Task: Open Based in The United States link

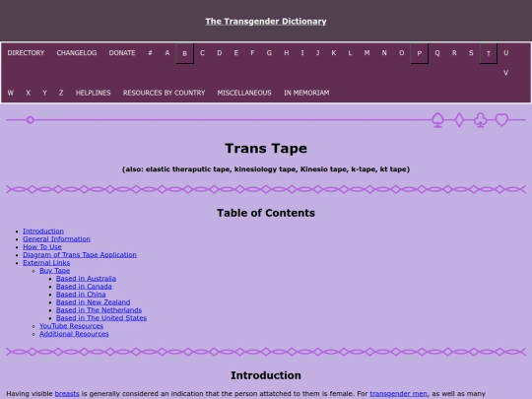Action: [x=101, y=318]
